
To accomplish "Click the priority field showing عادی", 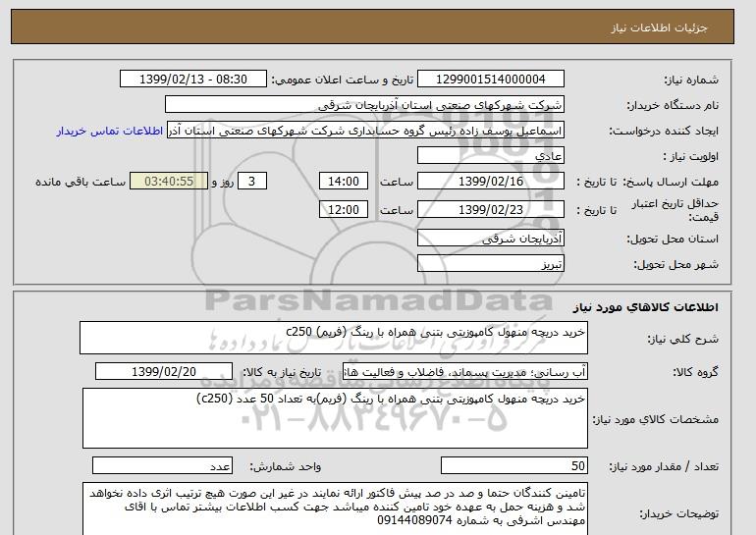I will pyautogui.click(x=490, y=156).
